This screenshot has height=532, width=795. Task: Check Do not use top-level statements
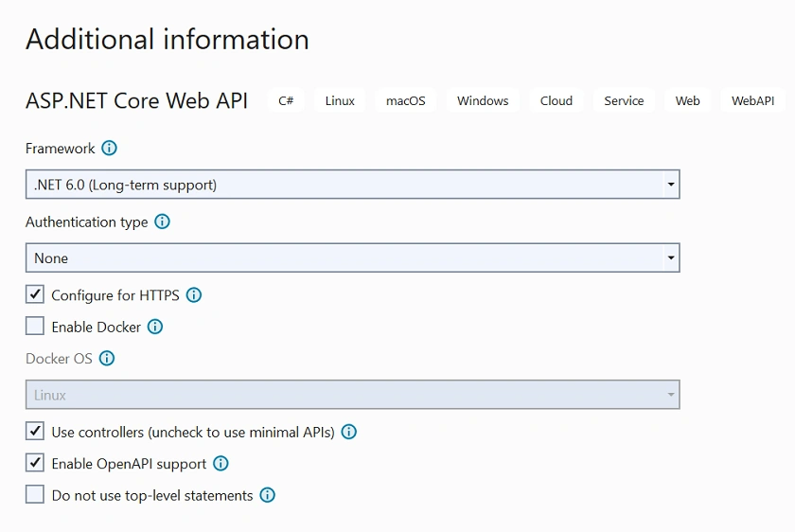(35, 494)
